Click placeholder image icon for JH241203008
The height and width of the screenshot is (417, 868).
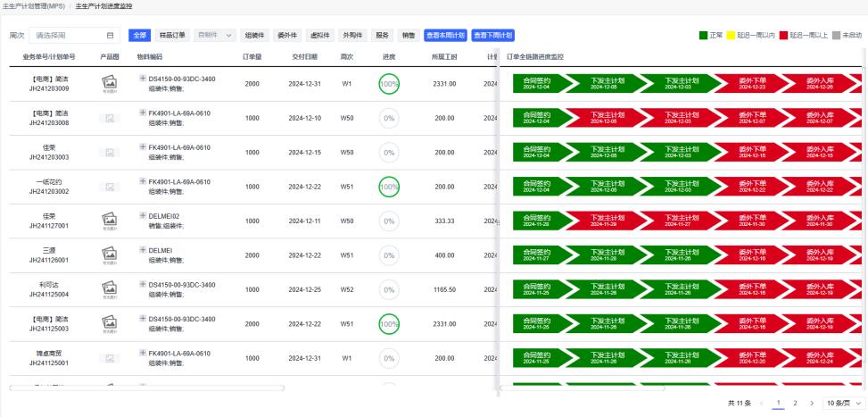pyautogui.click(x=110, y=118)
